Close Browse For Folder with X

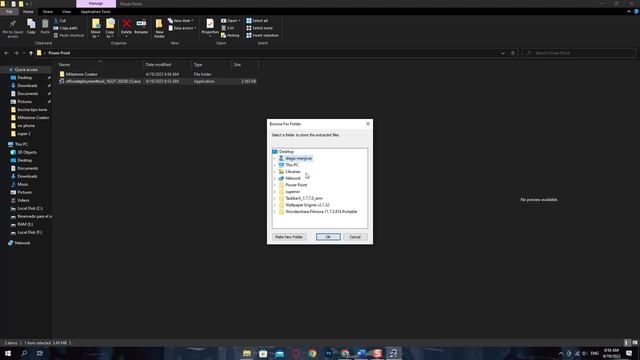point(368,124)
